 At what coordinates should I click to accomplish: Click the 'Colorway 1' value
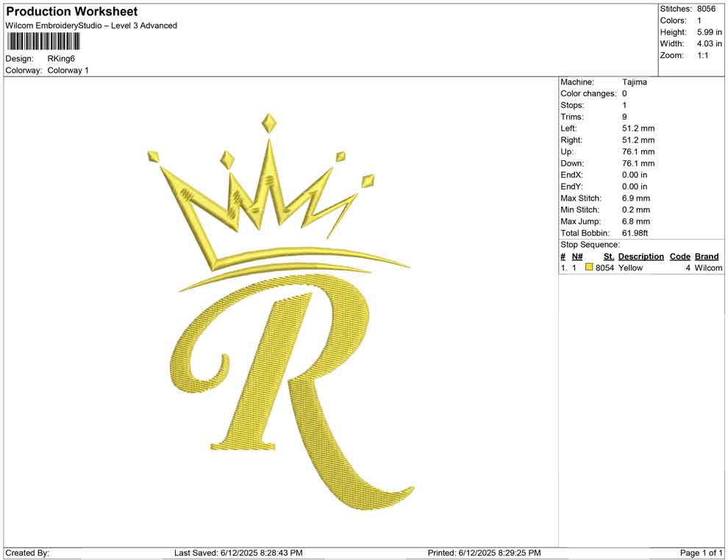coord(68,70)
